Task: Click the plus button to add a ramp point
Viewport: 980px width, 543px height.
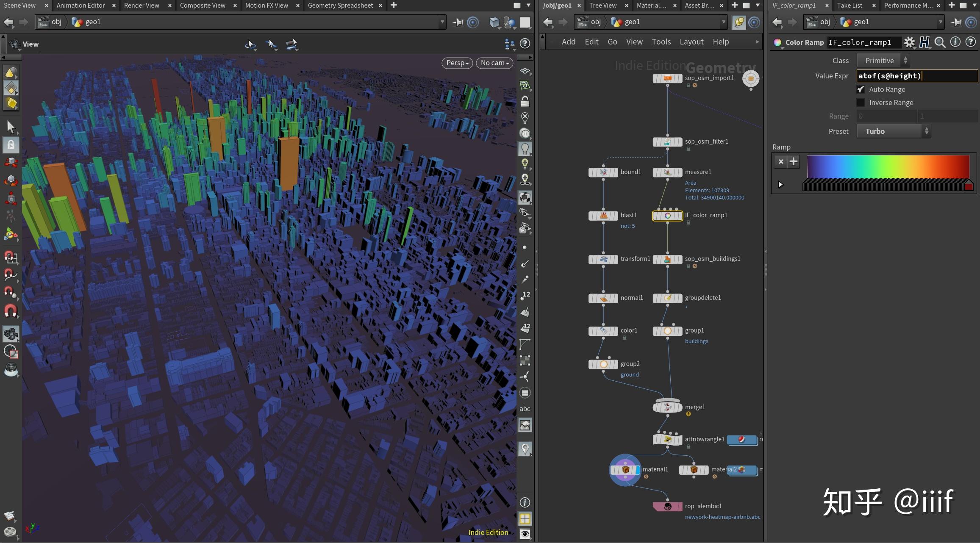Action: click(x=793, y=161)
